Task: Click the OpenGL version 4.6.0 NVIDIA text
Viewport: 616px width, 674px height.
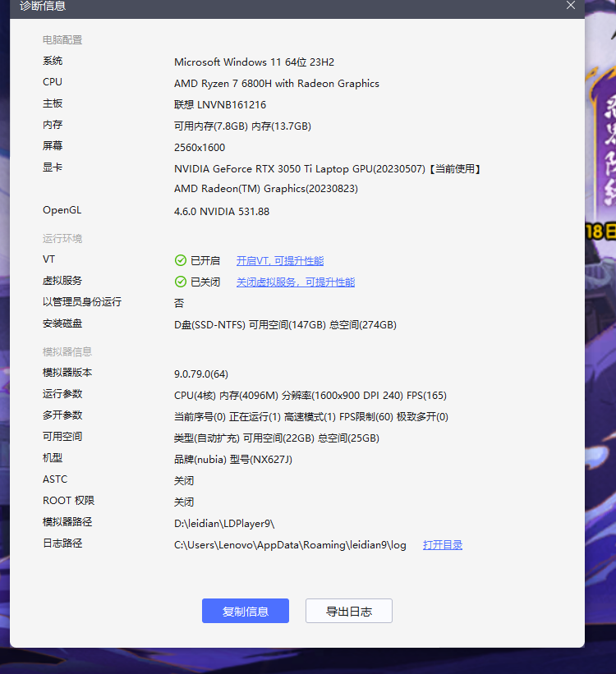Action: (222, 211)
